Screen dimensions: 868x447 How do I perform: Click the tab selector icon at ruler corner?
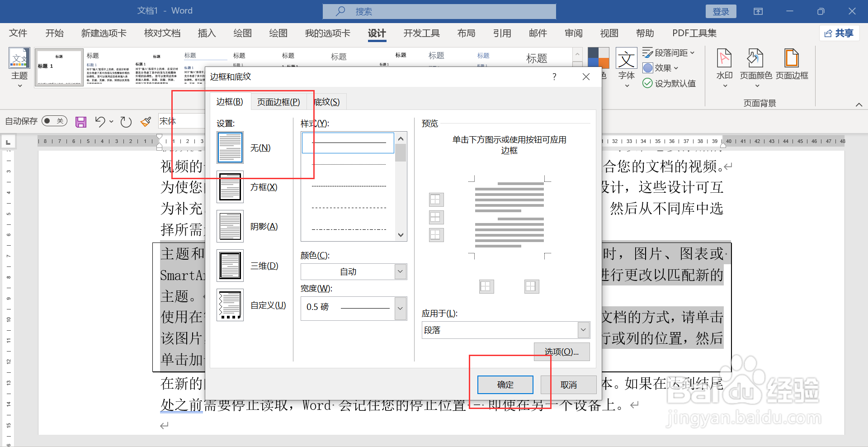coord(8,142)
